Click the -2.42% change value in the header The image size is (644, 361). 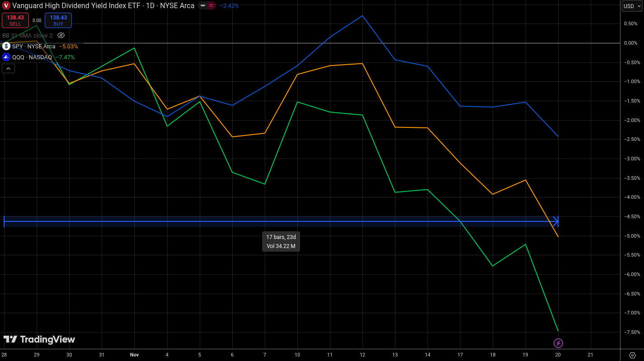tap(230, 6)
